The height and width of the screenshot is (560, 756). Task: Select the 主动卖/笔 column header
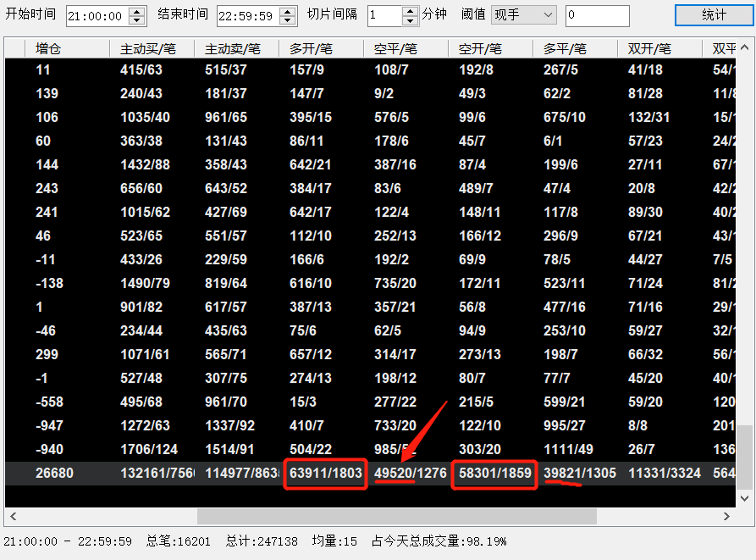tap(237, 49)
